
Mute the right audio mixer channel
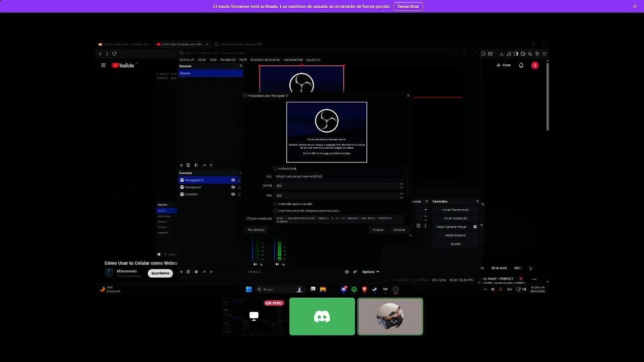pyautogui.click(x=277, y=264)
